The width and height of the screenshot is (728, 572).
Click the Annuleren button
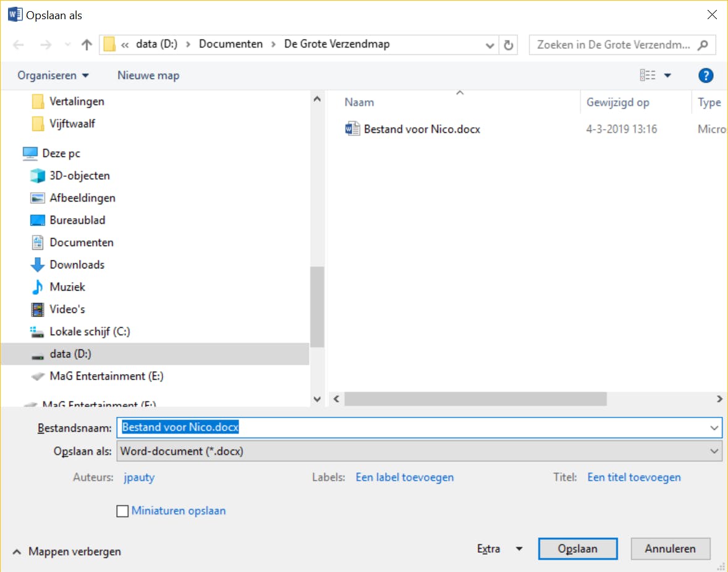(670, 549)
